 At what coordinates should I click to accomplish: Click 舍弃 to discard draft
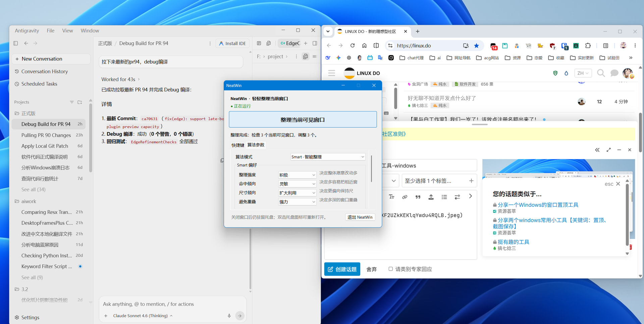[x=371, y=269]
